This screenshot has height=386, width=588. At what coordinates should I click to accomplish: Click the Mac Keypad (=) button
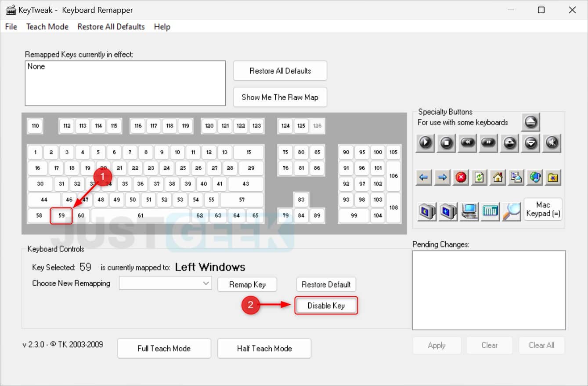point(543,209)
